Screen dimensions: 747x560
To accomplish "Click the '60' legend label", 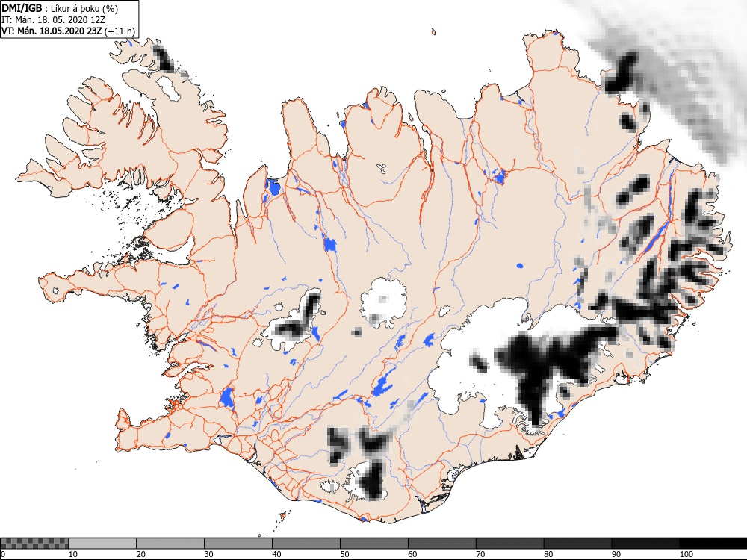I will pyautogui.click(x=412, y=554).
